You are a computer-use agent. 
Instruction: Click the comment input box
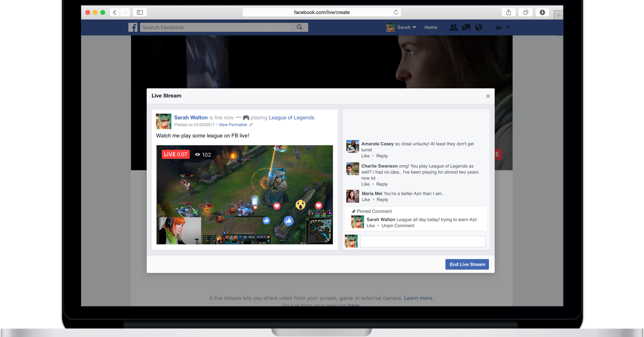point(423,241)
